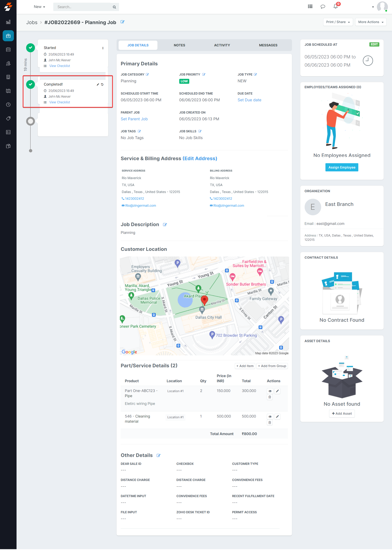
Task: View Part One-ABC123 Pipe via eye icon
Action: point(270,391)
